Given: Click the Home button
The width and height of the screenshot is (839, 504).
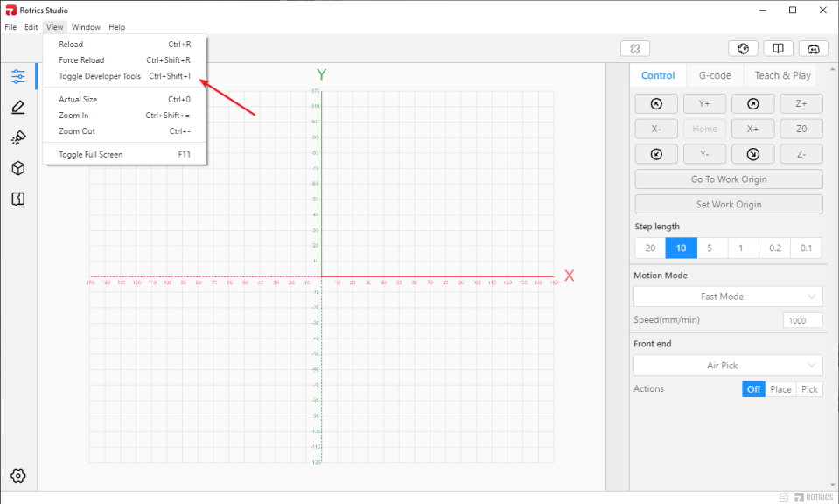Looking at the screenshot, I should point(704,129).
